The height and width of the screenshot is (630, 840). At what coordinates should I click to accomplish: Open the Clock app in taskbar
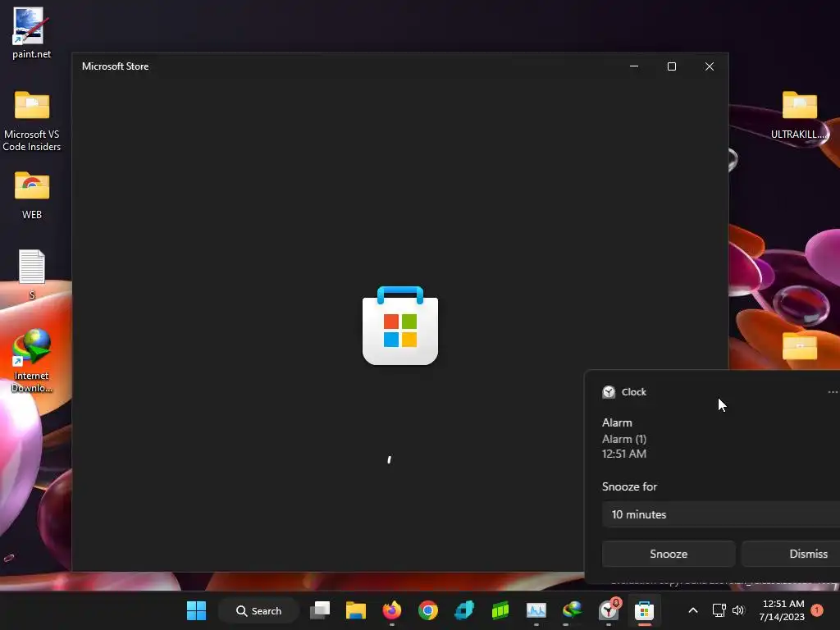pyautogui.click(x=609, y=610)
